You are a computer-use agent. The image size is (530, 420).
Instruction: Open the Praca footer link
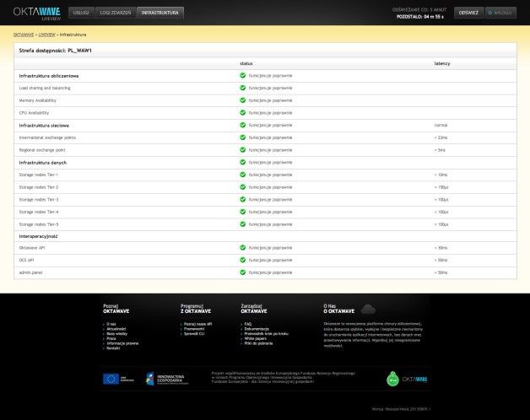coord(111,338)
